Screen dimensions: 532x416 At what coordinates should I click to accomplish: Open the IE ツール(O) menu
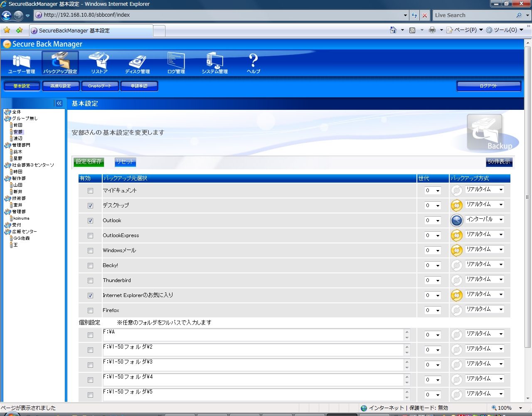pyautogui.click(x=505, y=30)
